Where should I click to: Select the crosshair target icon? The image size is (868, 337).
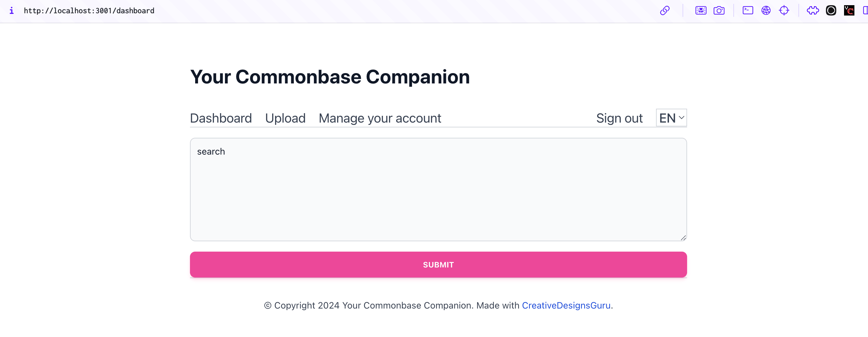click(x=784, y=10)
